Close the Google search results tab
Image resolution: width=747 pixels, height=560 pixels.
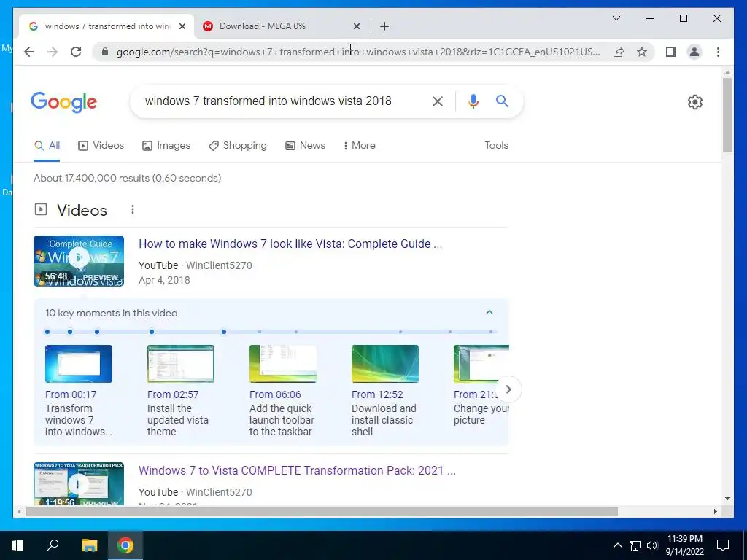tap(182, 26)
